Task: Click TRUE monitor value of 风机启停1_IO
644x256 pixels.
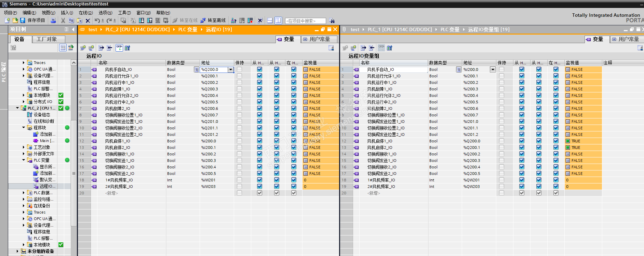Action: pyautogui.click(x=576, y=141)
